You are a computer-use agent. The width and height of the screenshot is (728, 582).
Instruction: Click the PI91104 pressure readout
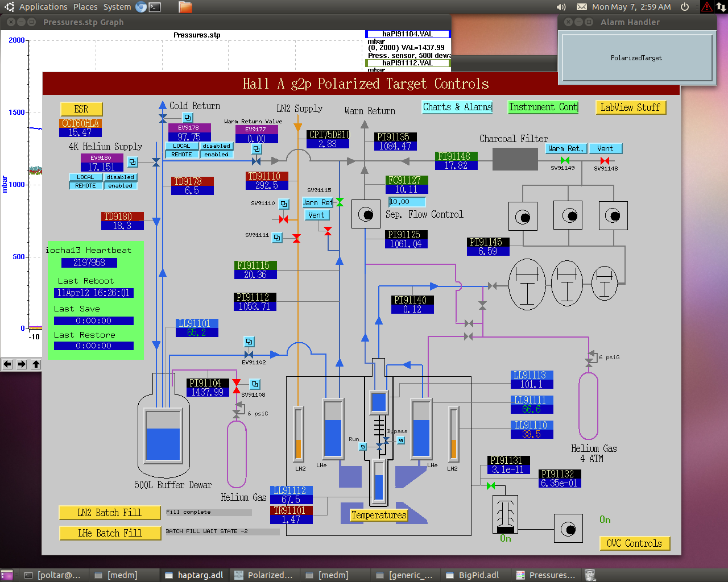point(208,392)
